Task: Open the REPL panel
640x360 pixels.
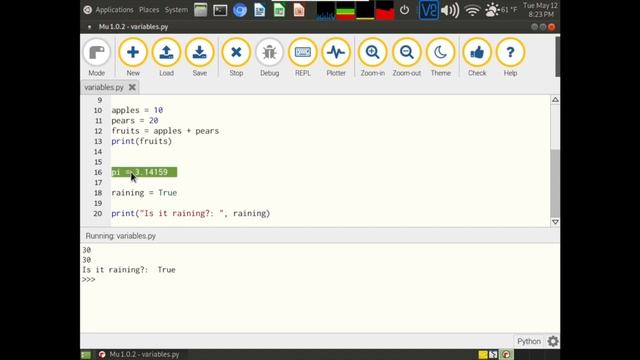Action: tap(302, 57)
